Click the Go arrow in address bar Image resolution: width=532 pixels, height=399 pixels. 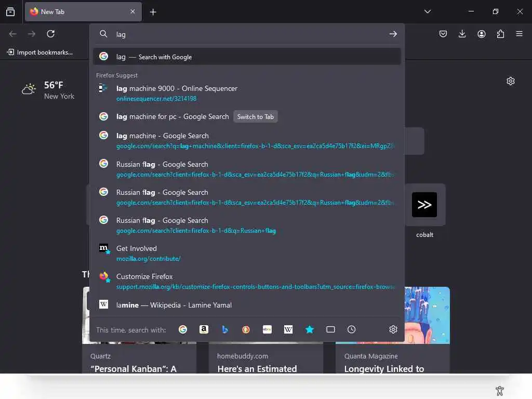tap(393, 34)
